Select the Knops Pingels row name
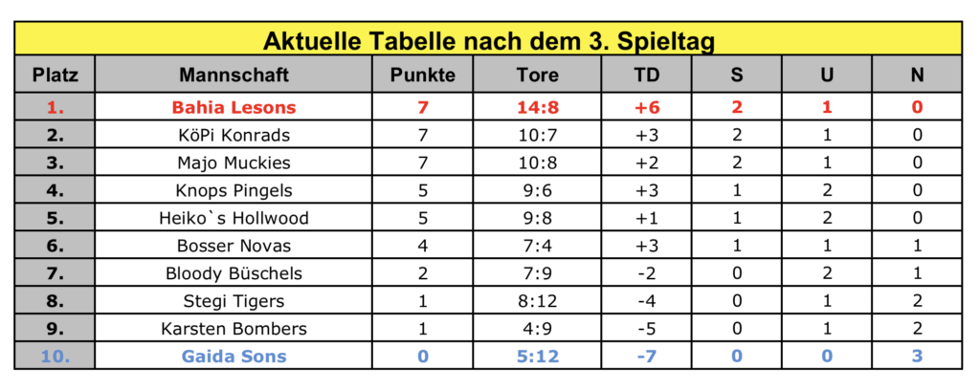 (x=234, y=190)
